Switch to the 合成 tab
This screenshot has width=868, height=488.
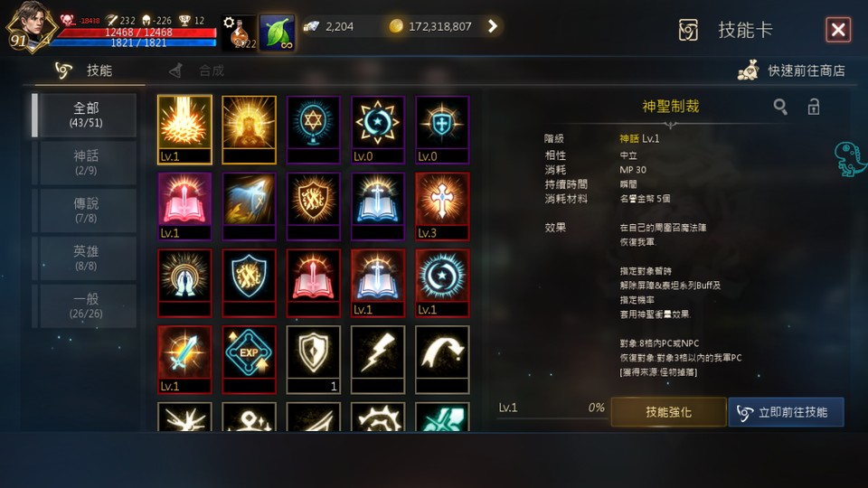(198, 70)
